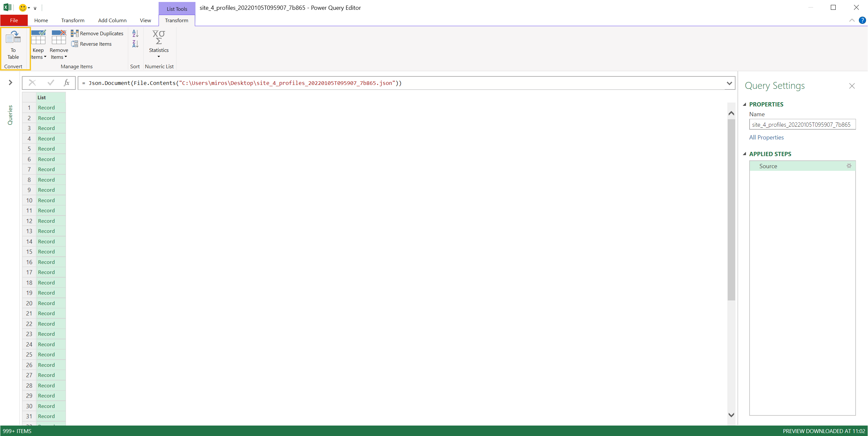868x436 pixels.
Task: Open Remove Items dropdown menu
Action: click(x=59, y=54)
